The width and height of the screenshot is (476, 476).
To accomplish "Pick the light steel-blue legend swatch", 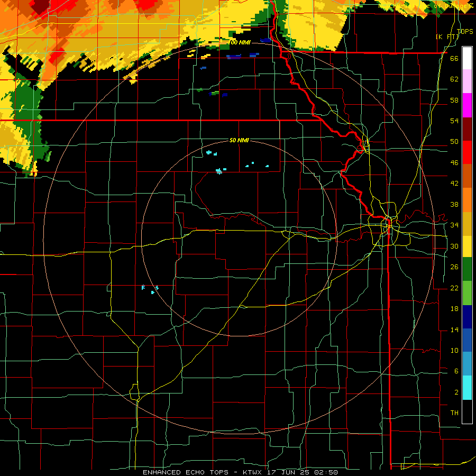I will pos(467,364).
